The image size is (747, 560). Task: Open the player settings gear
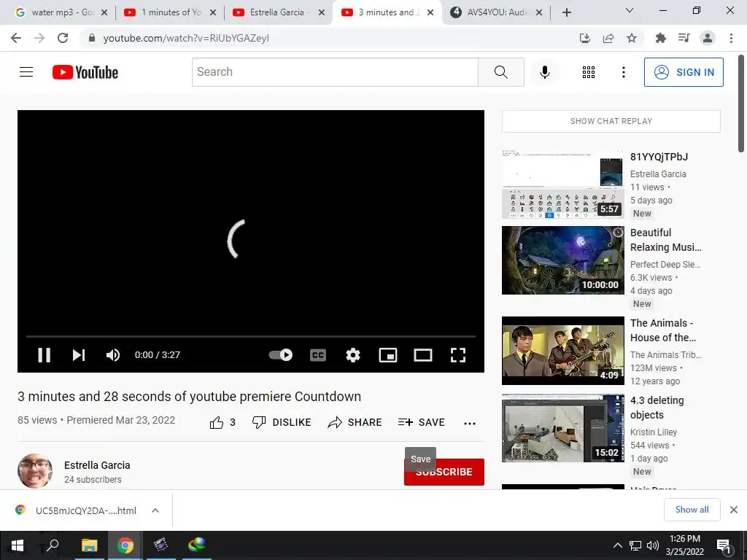click(x=353, y=355)
